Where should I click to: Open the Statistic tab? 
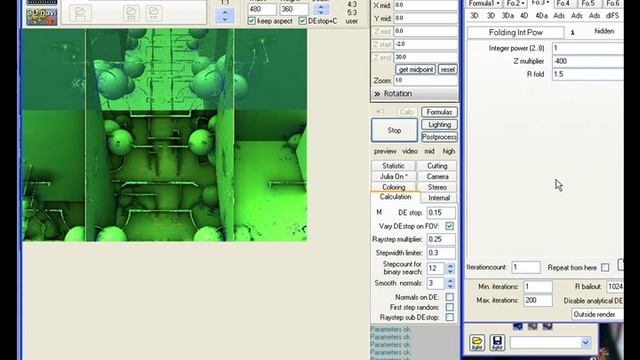(x=393, y=166)
